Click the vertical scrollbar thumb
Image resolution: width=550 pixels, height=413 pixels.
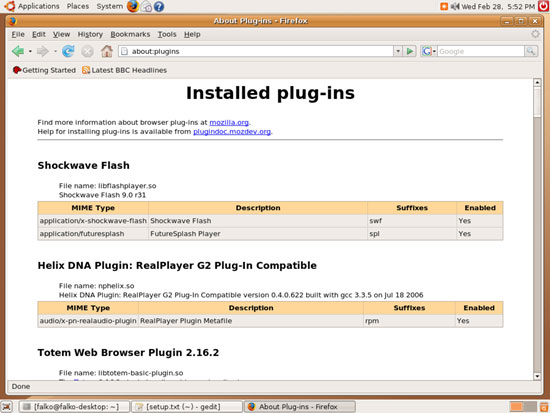[x=537, y=102]
